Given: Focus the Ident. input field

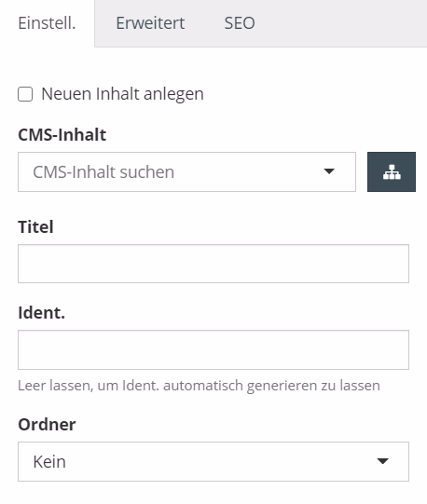Looking at the screenshot, I should click(x=213, y=349).
